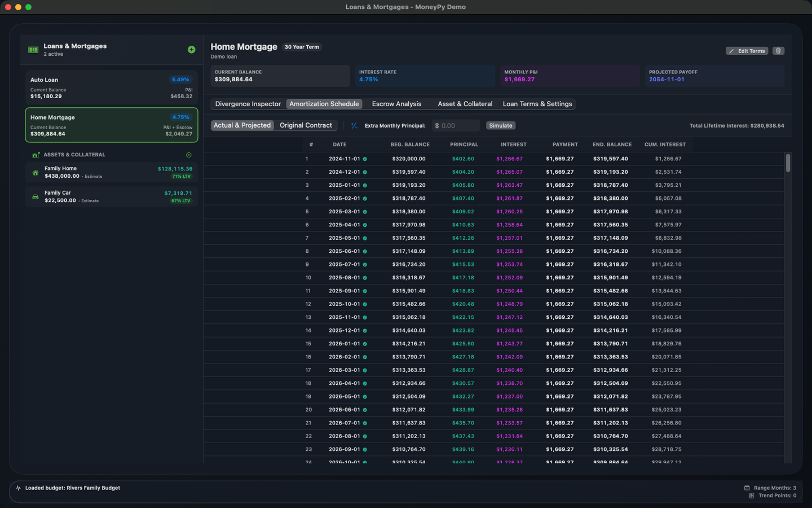This screenshot has height=508, width=812.
Task: Click the green status dot beside 2025-06-01
Action: (x=365, y=252)
